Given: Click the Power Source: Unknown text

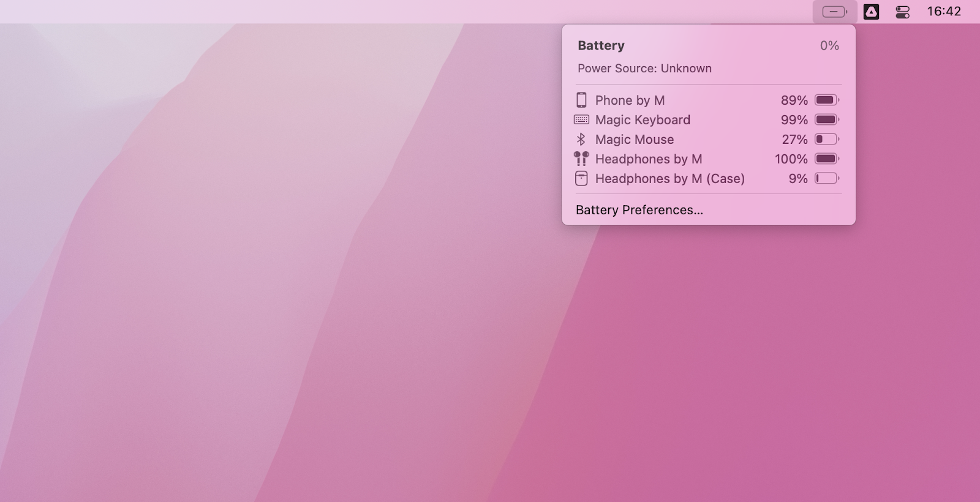Looking at the screenshot, I should click(x=644, y=69).
